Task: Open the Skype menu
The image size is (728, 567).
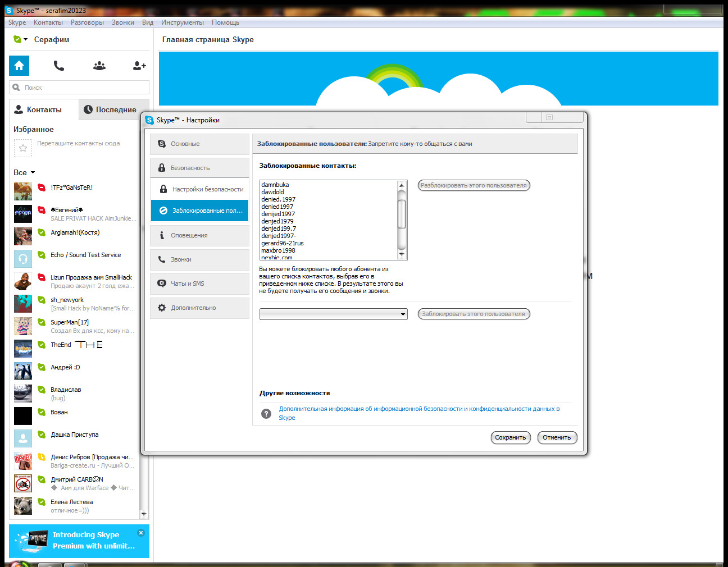Action: click(x=17, y=22)
